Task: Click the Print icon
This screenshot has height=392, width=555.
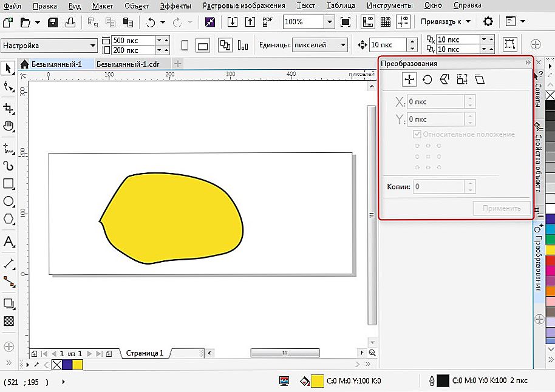Action: coord(70,22)
